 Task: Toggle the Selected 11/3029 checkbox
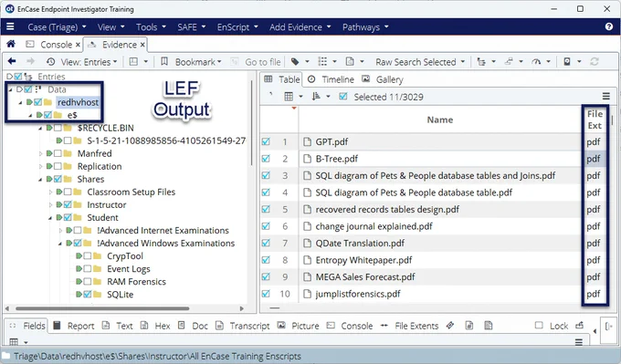pyautogui.click(x=343, y=97)
